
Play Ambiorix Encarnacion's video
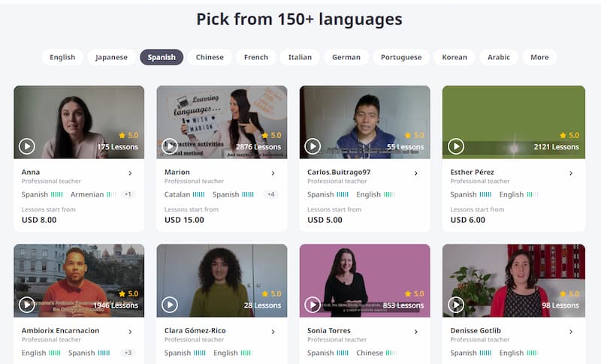coord(27,305)
